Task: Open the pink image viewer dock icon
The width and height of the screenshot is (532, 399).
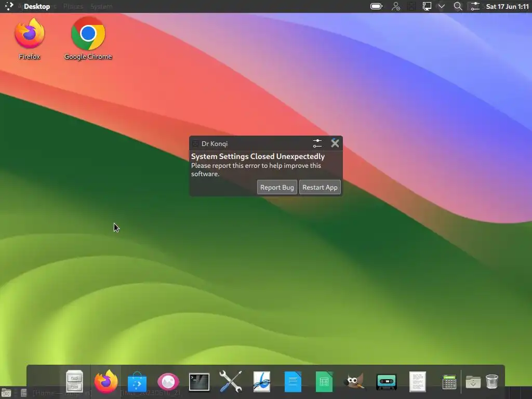Action: [x=168, y=382]
